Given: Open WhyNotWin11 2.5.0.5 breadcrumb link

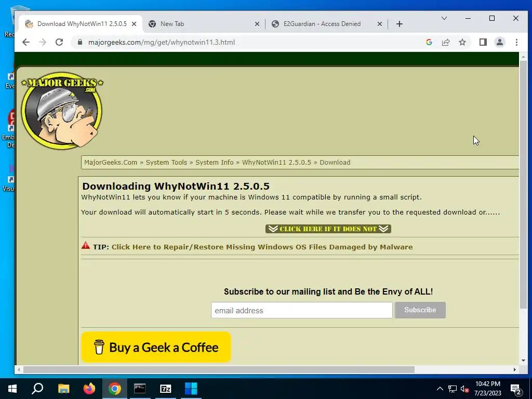Looking at the screenshot, I should point(276,162).
